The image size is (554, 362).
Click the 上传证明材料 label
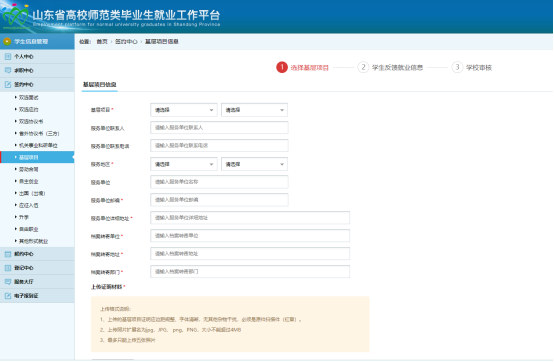tap(107, 287)
